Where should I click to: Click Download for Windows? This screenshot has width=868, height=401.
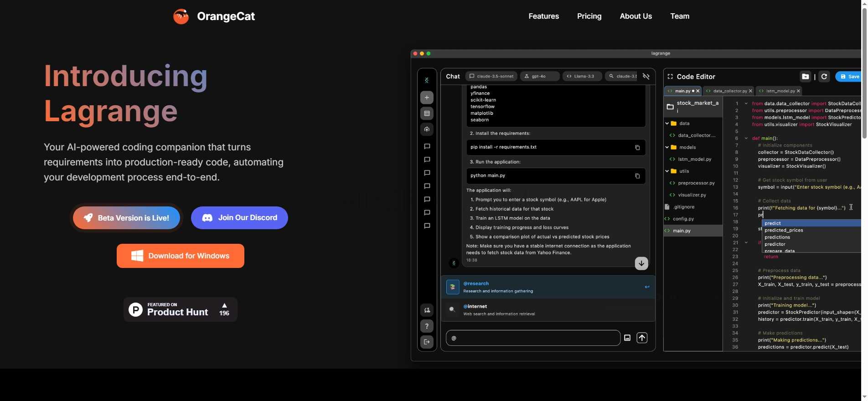tap(181, 256)
